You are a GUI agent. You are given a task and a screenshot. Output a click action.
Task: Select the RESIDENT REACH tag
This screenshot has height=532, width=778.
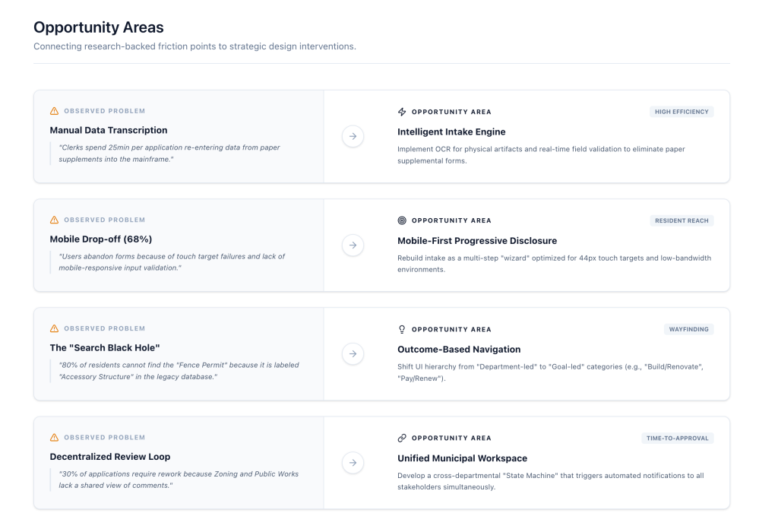coord(682,220)
